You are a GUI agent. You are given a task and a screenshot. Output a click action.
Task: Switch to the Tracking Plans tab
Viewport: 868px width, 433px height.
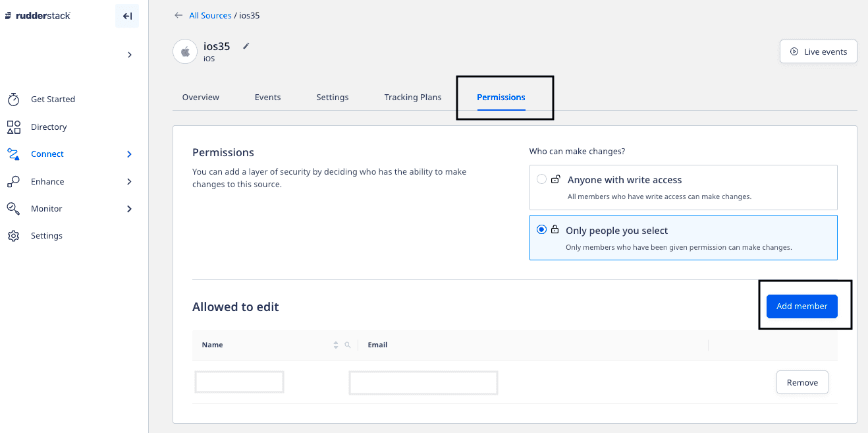(413, 98)
